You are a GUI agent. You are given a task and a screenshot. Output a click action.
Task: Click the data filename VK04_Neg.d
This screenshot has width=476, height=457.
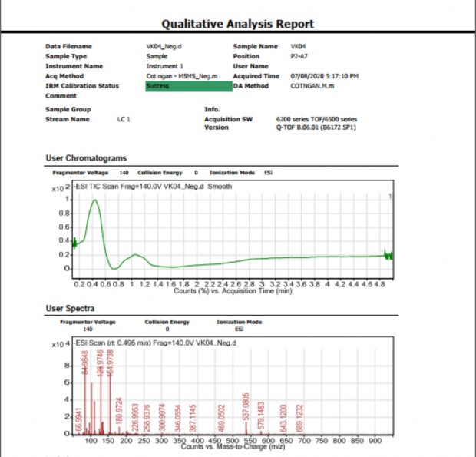pyautogui.click(x=164, y=47)
